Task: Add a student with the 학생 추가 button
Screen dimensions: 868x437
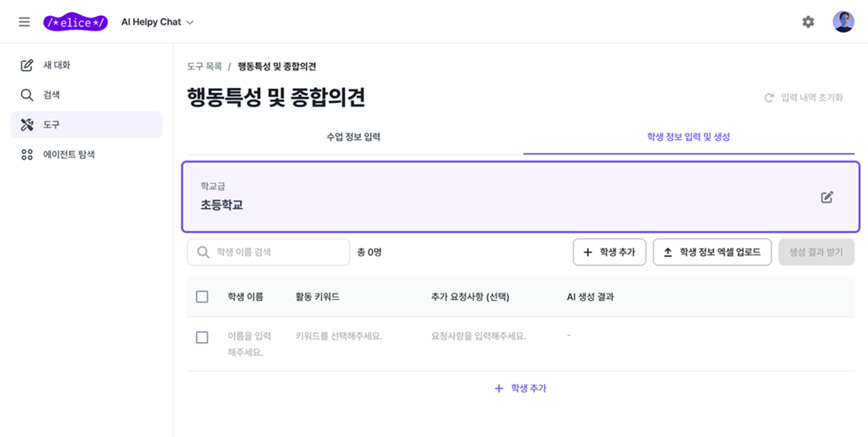Action: pos(609,252)
